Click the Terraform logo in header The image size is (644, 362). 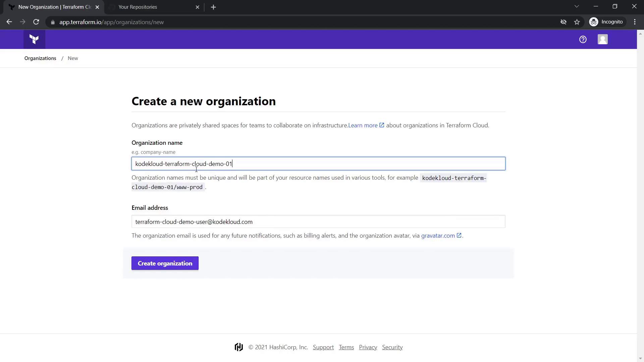[34, 40]
